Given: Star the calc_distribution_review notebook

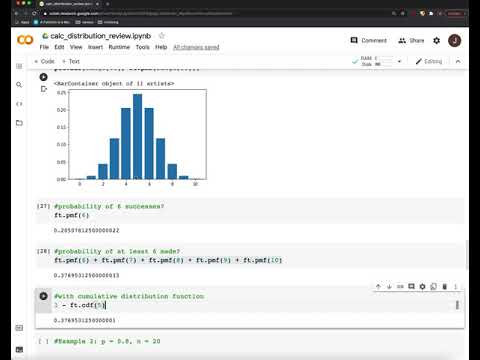Looking at the screenshot, I should [162, 36].
